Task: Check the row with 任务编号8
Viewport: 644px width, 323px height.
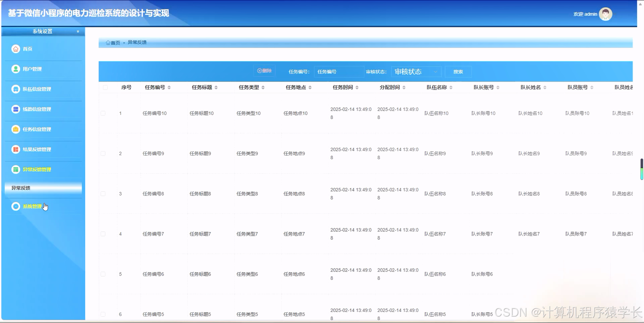Action: tap(103, 194)
